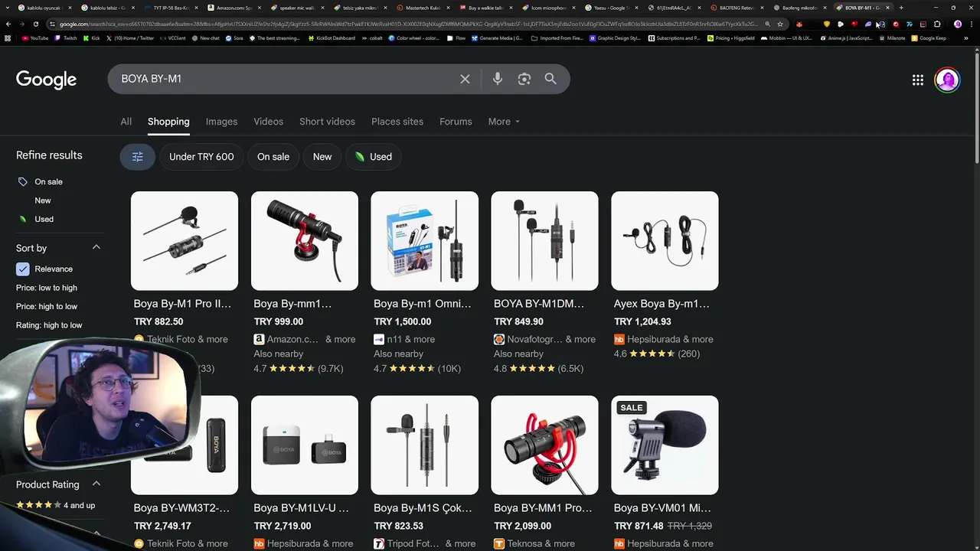Switch to the Short videos tab
The image size is (980, 551).
coord(327,122)
